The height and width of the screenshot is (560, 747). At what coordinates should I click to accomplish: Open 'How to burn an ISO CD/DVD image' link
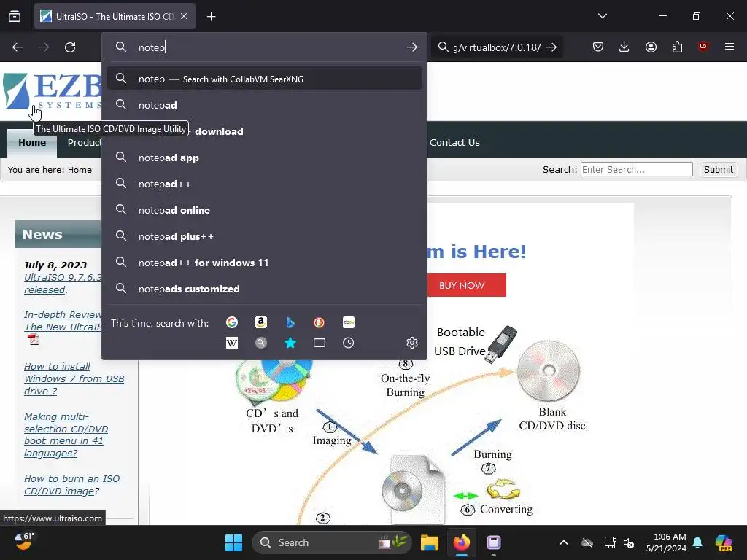tap(71, 485)
